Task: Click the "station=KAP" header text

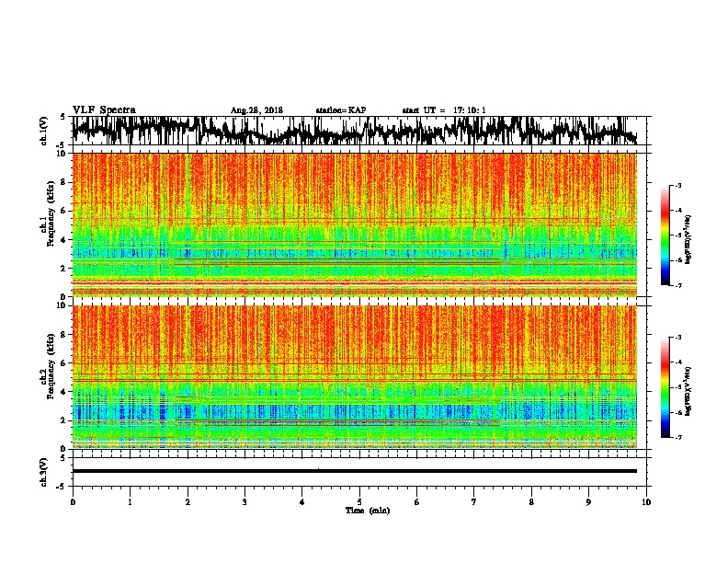Action: point(341,110)
